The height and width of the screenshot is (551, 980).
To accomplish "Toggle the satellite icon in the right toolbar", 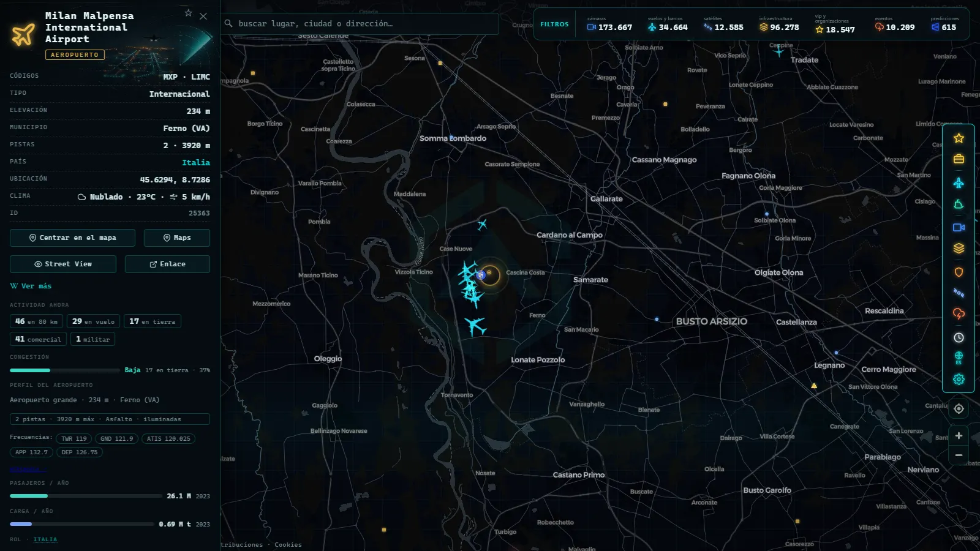I will point(959,293).
